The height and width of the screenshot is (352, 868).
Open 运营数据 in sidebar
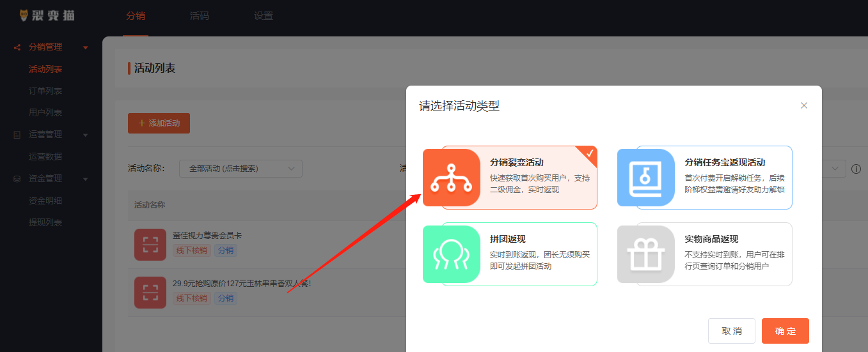coord(45,157)
